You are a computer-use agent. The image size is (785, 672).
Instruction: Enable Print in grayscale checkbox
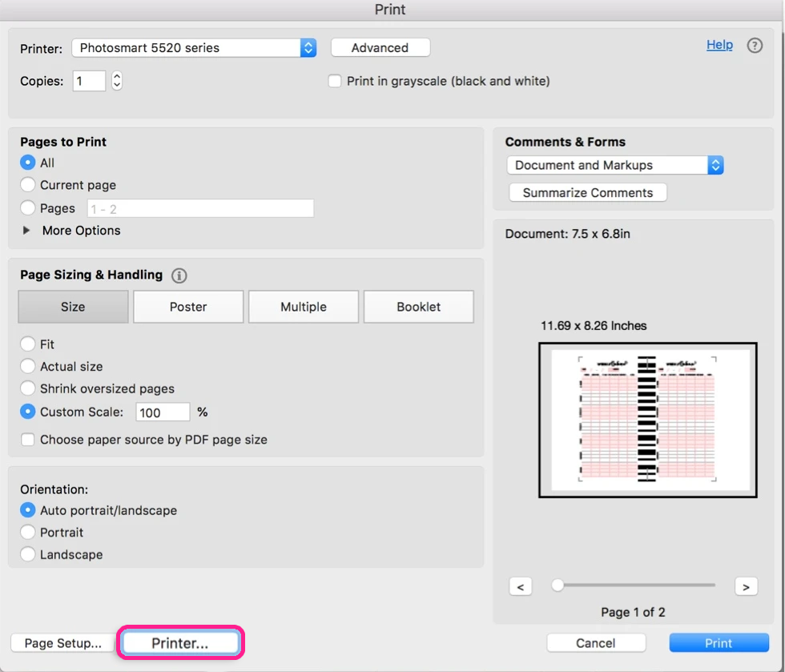click(335, 81)
